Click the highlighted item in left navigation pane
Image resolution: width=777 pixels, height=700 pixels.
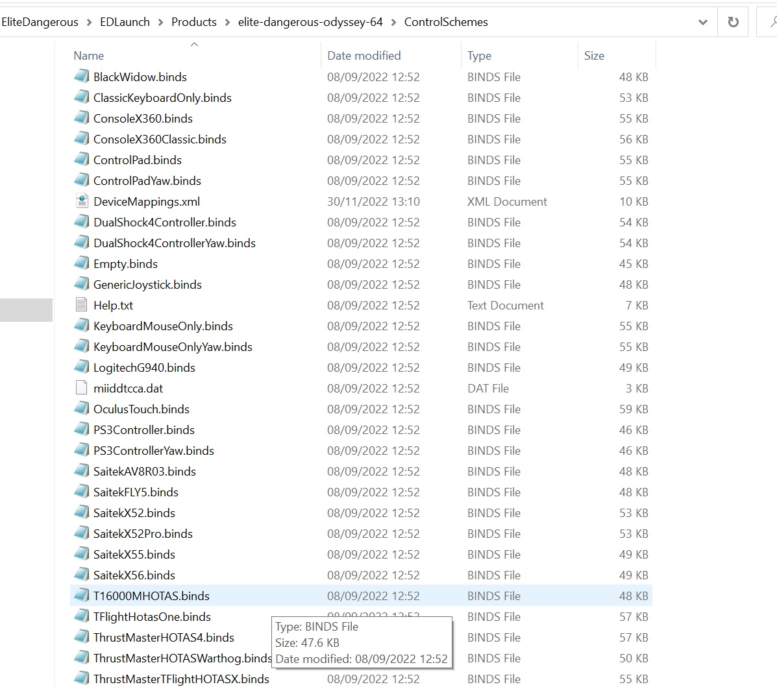click(x=26, y=309)
